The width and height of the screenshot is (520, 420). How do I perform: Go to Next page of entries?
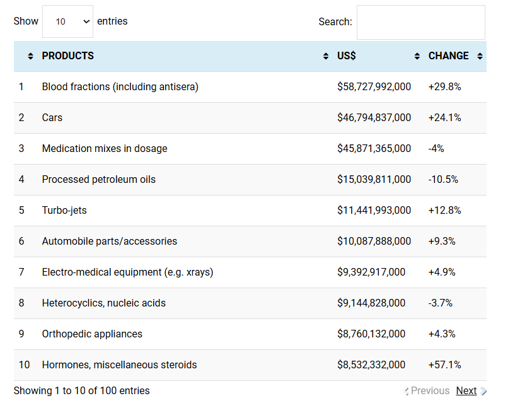pyautogui.click(x=466, y=391)
